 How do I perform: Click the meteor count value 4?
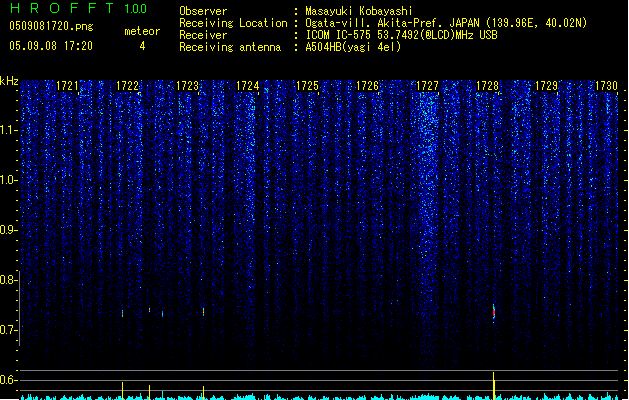(142, 46)
